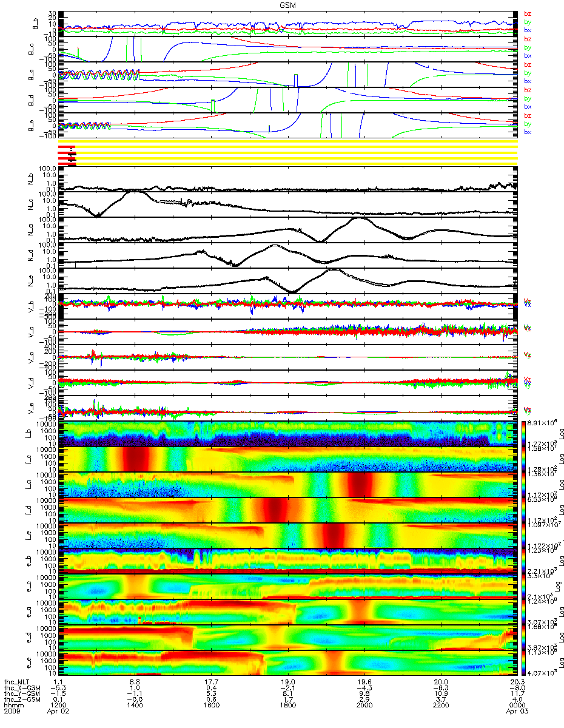Click the bz legend label of B_c panel
The width and height of the screenshot is (564, 728).
click(x=528, y=39)
